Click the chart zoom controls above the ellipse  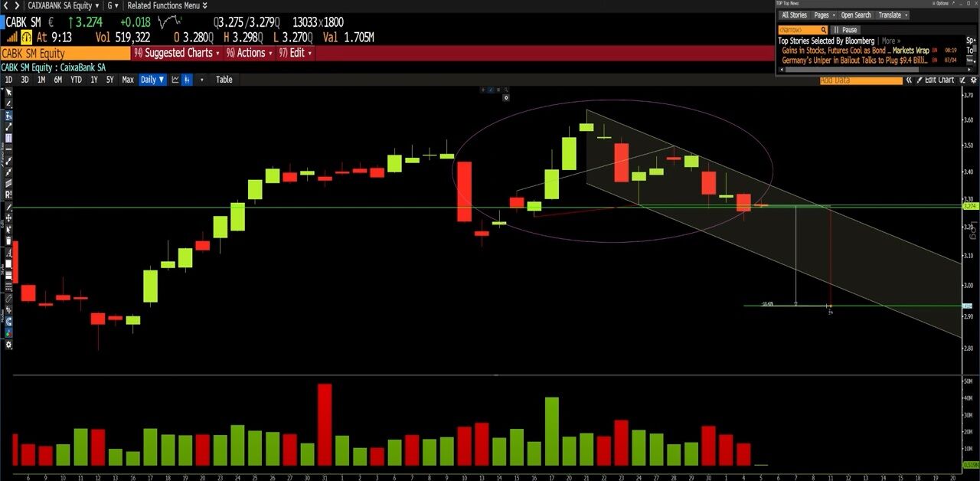pos(494,90)
